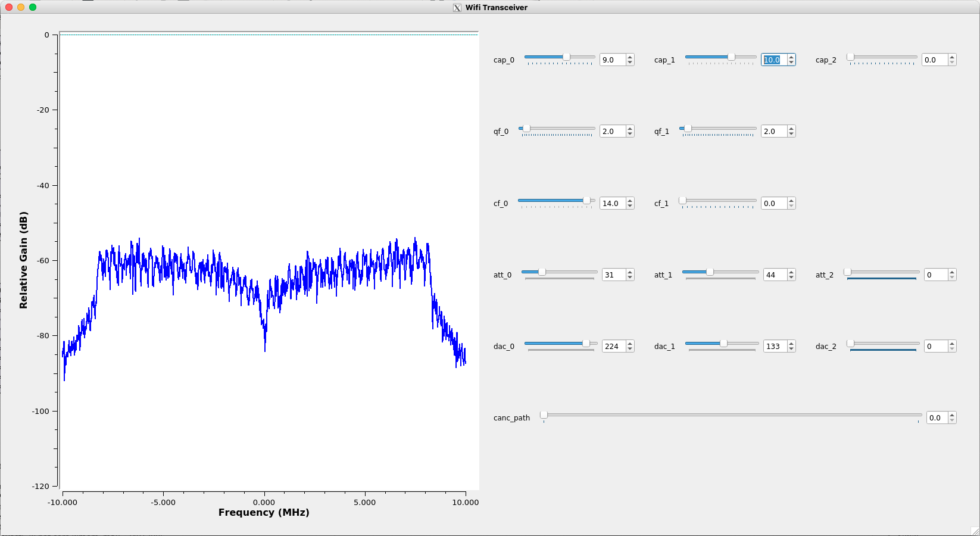Viewport: 980px width, 536px height.
Task: Click the cf_1 value input field
Action: point(773,204)
